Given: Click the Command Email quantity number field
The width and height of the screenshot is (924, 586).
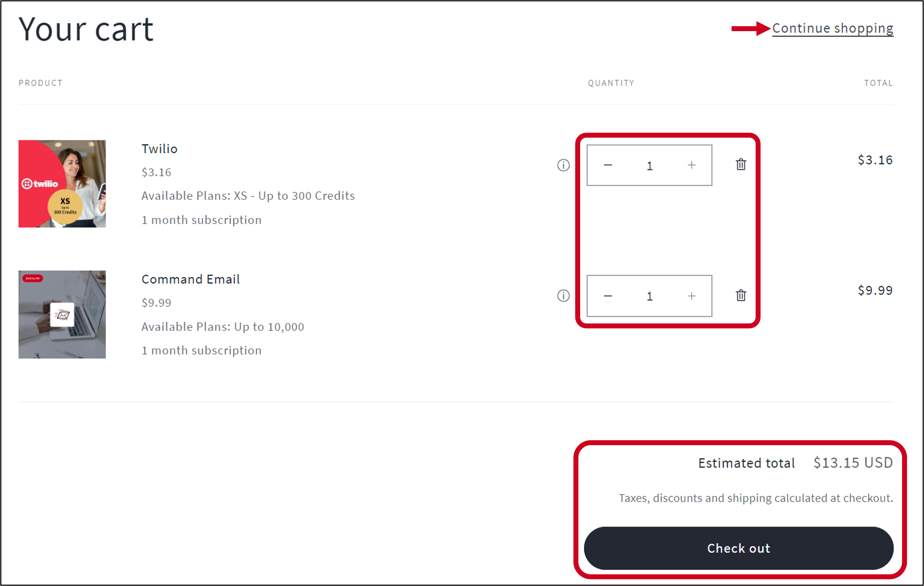Looking at the screenshot, I should pos(649,296).
